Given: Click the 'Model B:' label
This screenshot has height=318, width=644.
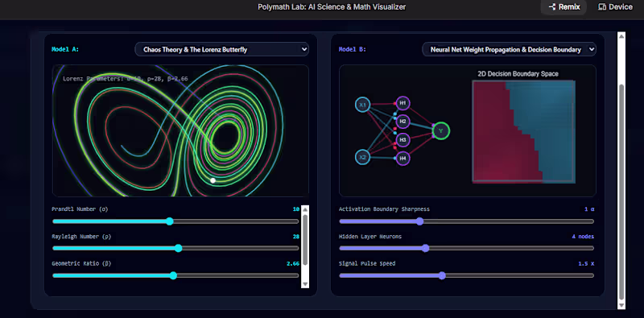Looking at the screenshot, I should [353, 49].
